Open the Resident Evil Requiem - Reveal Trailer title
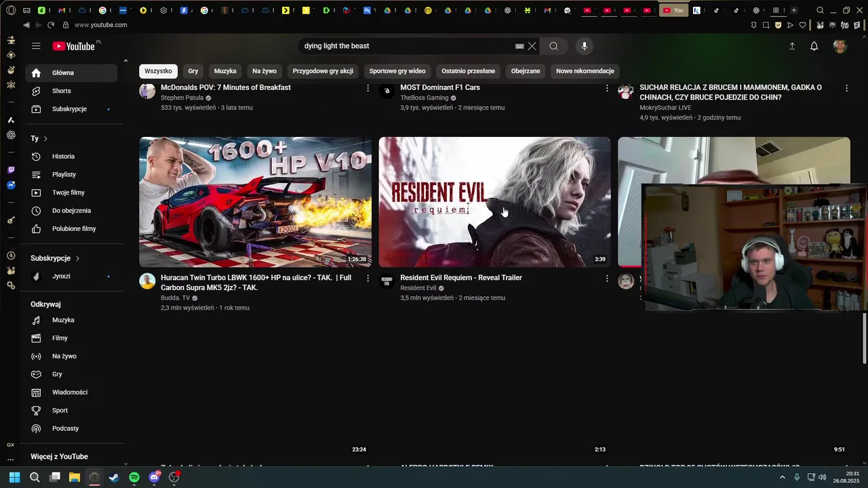This screenshot has height=488, width=868. tap(461, 278)
